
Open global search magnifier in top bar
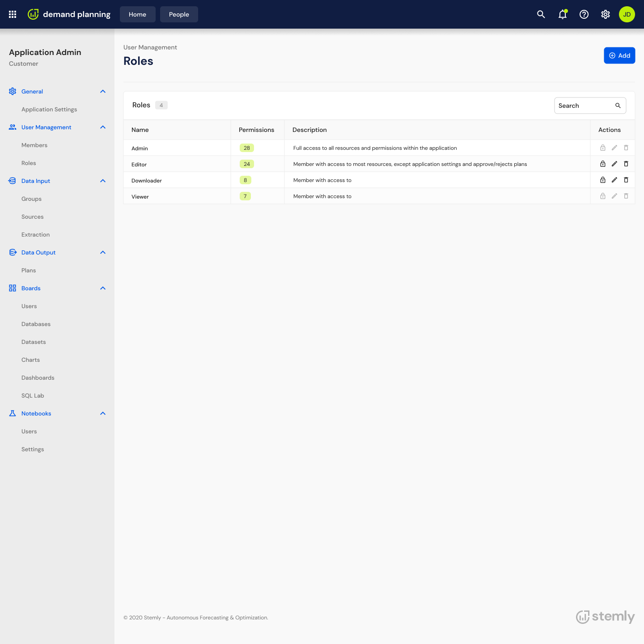click(541, 14)
